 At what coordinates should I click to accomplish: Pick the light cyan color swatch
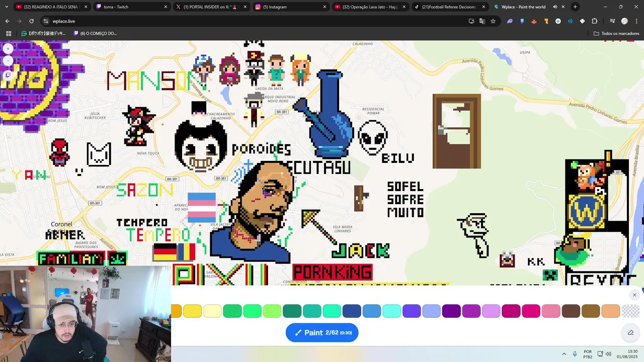click(391, 311)
